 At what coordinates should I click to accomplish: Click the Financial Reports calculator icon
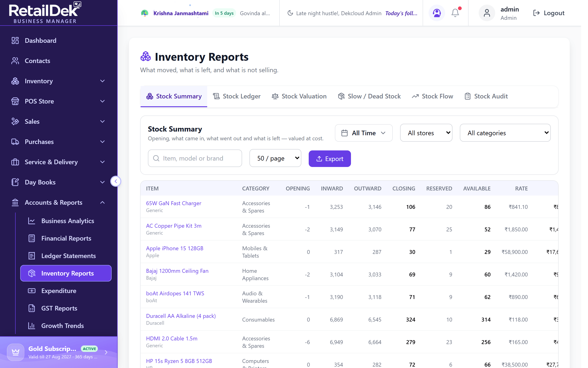click(x=32, y=238)
